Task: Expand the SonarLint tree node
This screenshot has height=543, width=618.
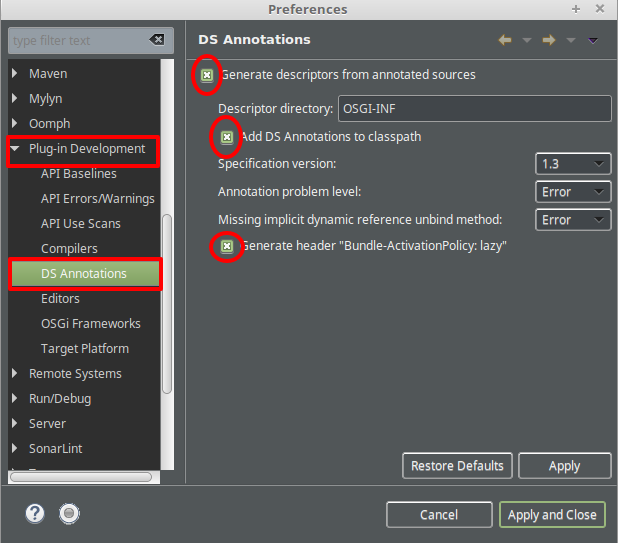Action: pyautogui.click(x=15, y=448)
